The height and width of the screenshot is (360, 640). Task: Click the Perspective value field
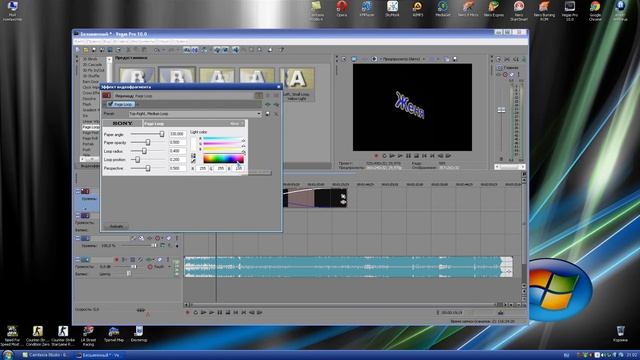177,168
